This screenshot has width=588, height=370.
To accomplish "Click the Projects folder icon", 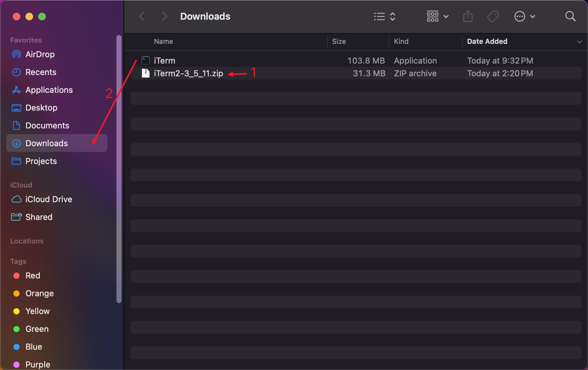I will pyautogui.click(x=16, y=161).
